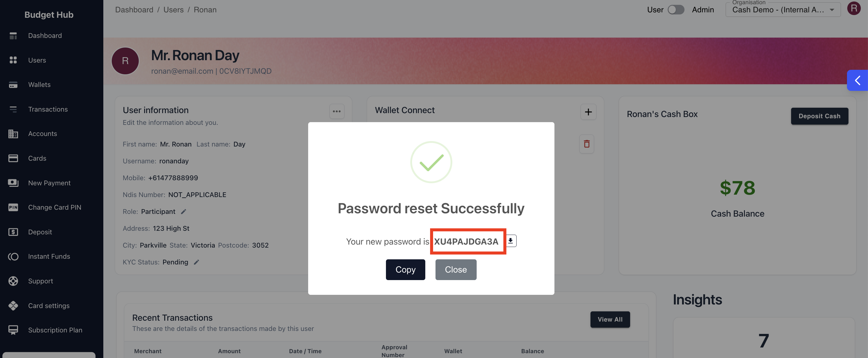The height and width of the screenshot is (358, 868).
Task: Select the new password text XU4PAJDGA3A
Action: click(466, 242)
